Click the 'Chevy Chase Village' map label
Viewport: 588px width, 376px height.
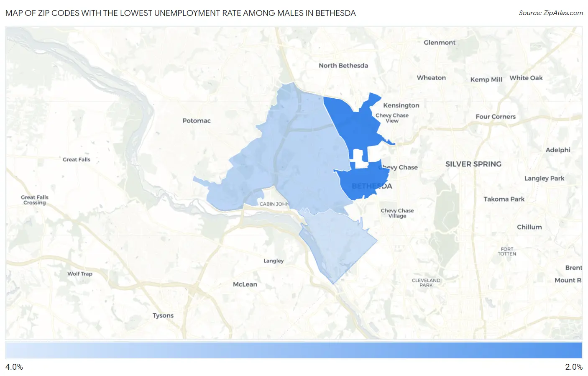[x=397, y=213]
